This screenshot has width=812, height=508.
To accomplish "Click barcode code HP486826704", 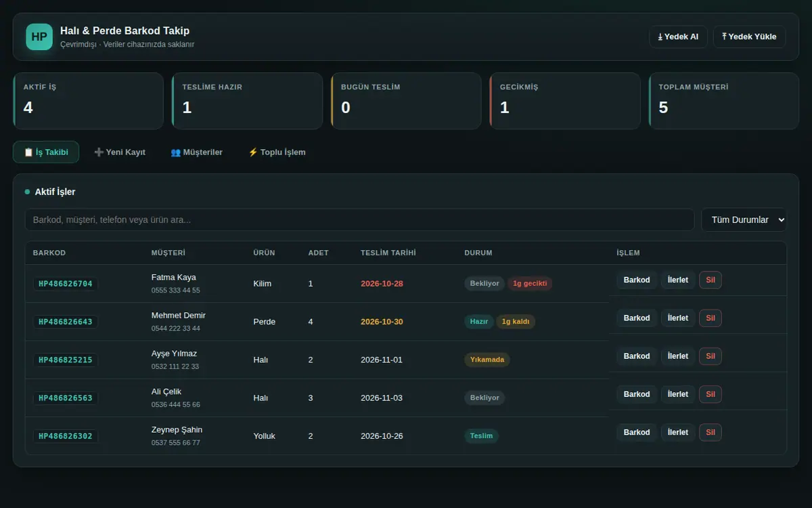I will click(x=66, y=284).
